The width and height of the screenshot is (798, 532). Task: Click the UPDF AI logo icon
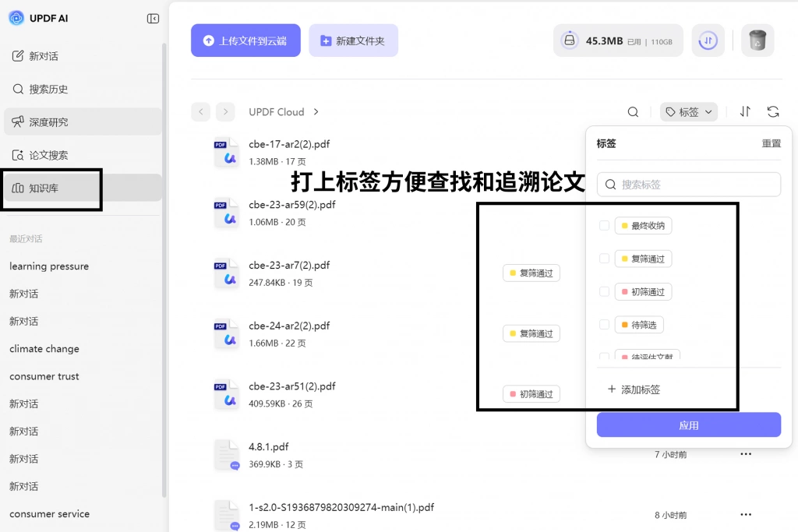click(16, 18)
